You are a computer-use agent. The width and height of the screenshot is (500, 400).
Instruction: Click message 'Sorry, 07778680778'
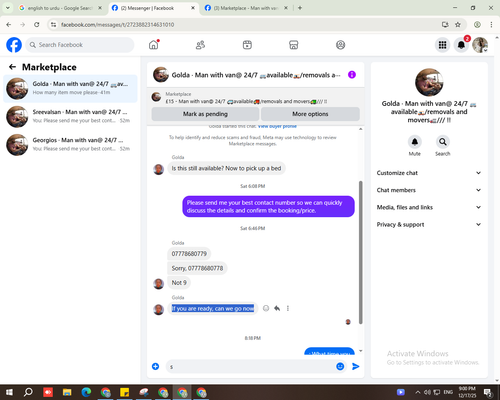(197, 268)
